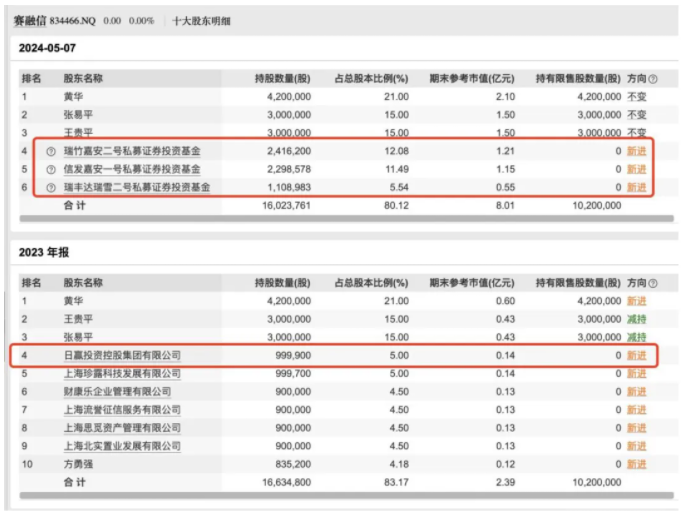Click 持股数量(股) column header in the 2024-05-07 table
The width and height of the screenshot is (686, 511).
pos(283,79)
